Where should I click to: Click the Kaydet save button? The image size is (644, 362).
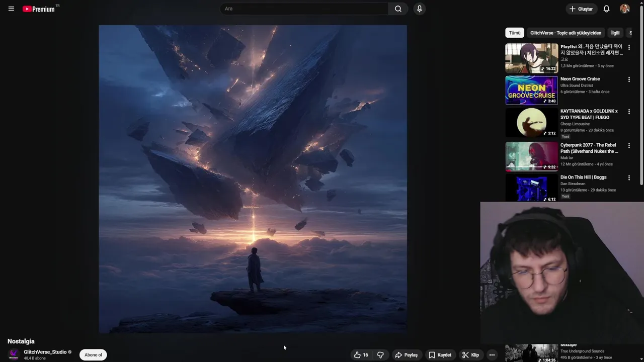click(x=440, y=355)
